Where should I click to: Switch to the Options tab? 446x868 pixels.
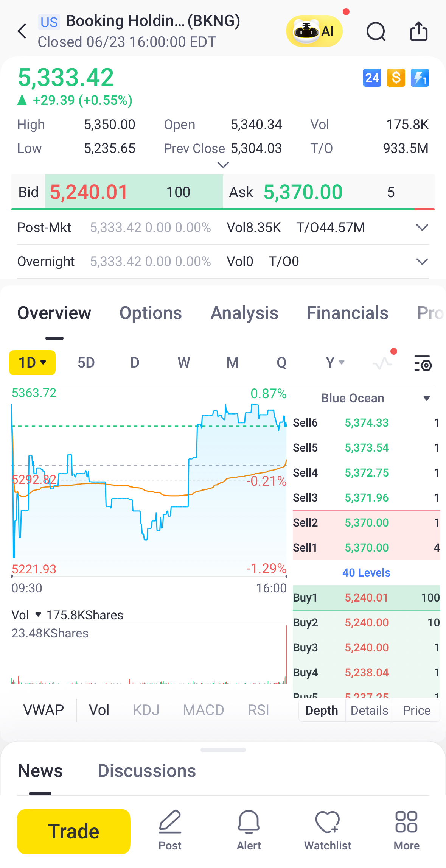coord(151,313)
